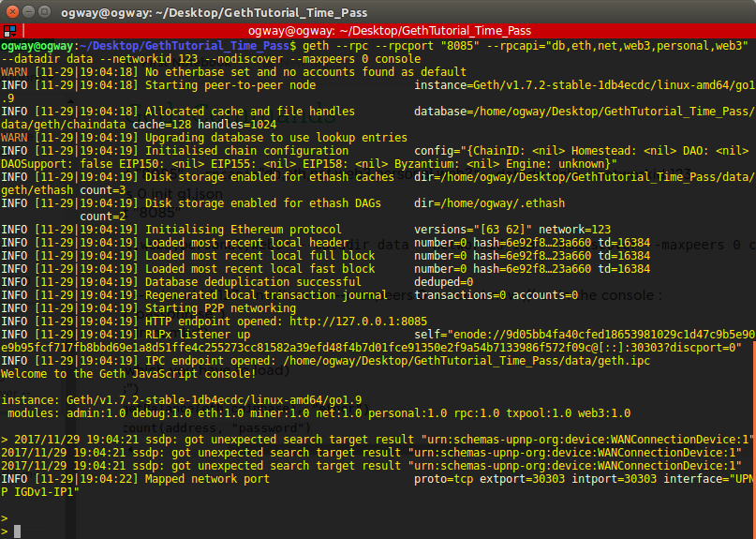The width and height of the screenshot is (756, 539).
Task: Maximize the terminal window
Action: (44, 11)
